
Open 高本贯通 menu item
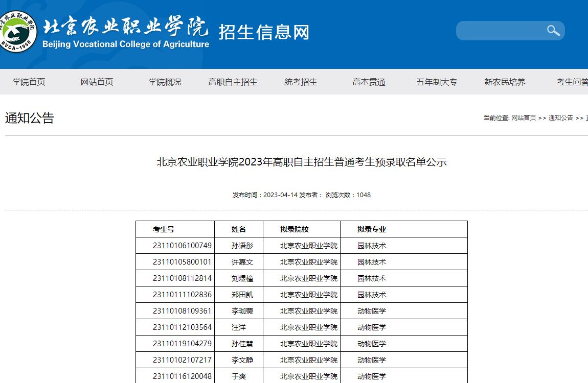coord(369,82)
